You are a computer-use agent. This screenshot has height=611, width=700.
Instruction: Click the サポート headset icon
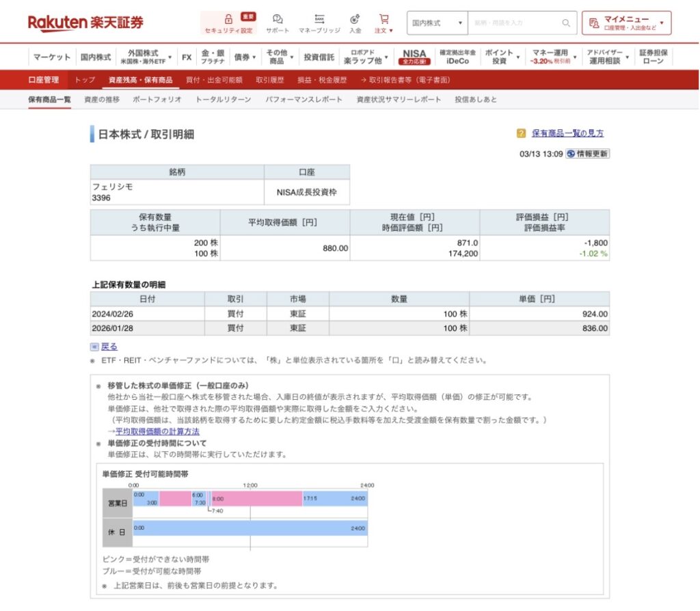tap(278, 19)
